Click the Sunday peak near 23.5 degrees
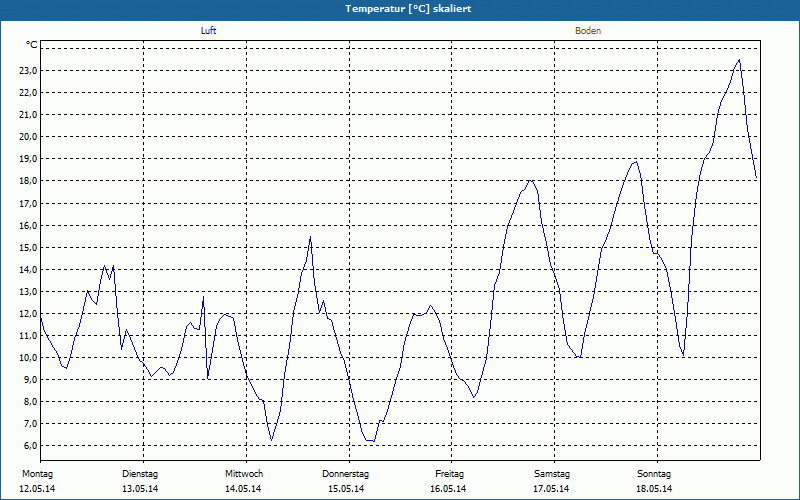This screenshot has height=500, width=800. (739, 60)
